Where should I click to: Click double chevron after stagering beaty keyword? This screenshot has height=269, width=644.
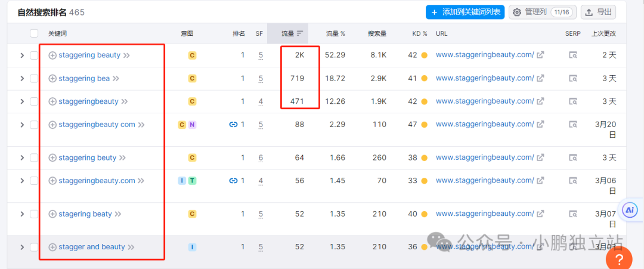click(x=118, y=214)
